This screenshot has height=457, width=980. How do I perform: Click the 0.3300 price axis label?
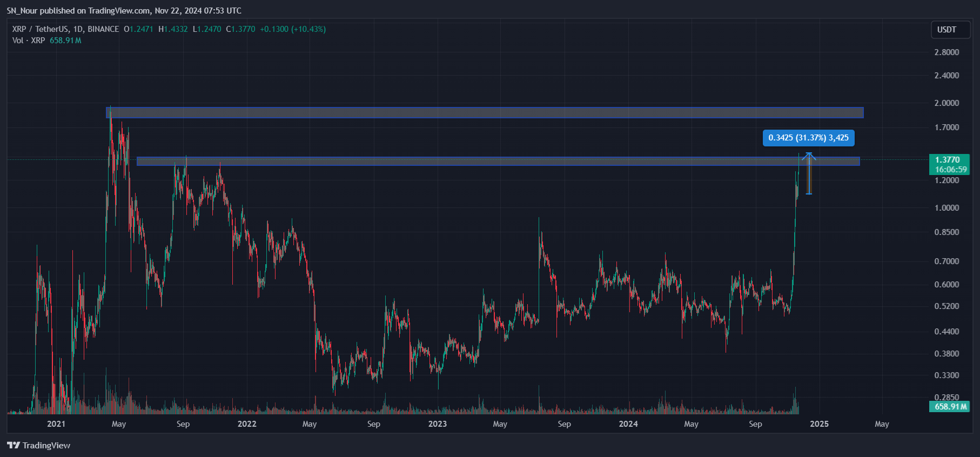[x=947, y=375]
